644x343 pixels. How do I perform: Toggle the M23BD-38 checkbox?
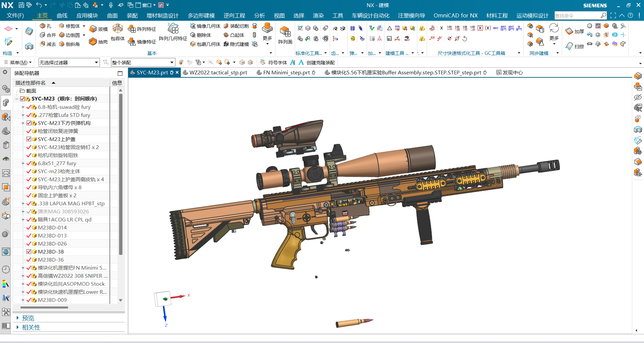(29, 252)
